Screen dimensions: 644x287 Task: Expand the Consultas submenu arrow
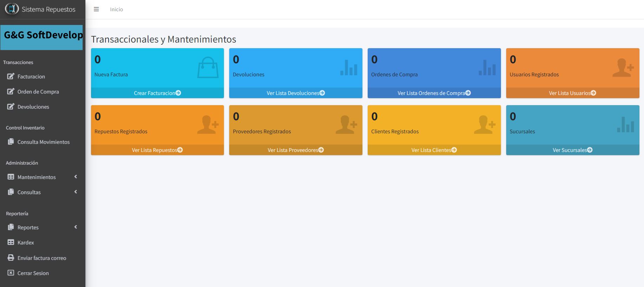pyautogui.click(x=76, y=192)
